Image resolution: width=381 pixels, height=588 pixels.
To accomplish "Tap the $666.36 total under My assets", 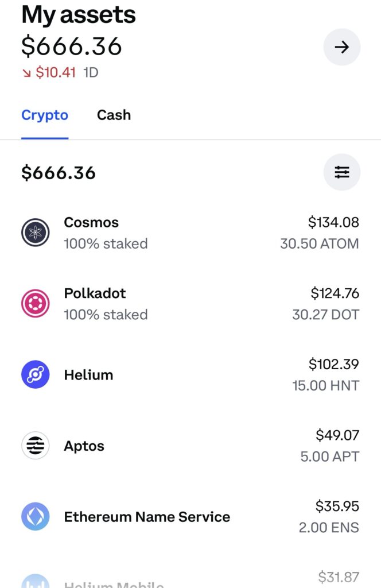I will pyautogui.click(x=72, y=47).
